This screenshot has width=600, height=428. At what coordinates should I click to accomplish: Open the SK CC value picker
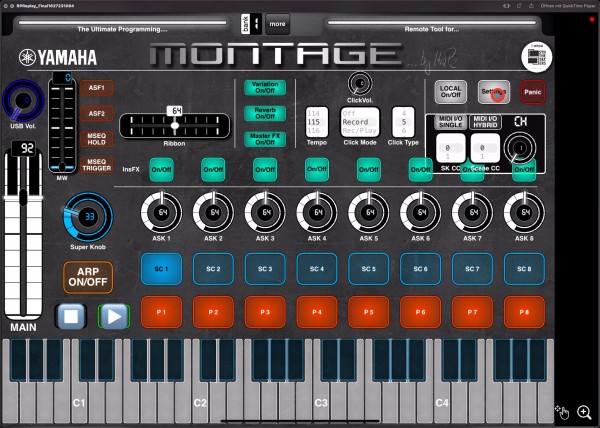click(451, 148)
